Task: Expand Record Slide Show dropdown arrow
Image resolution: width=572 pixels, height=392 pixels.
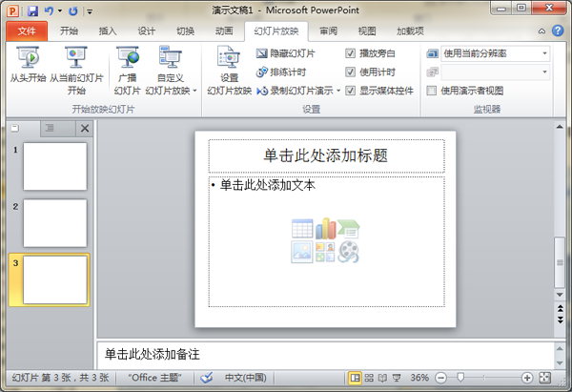Action: pyautogui.click(x=338, y=91)
